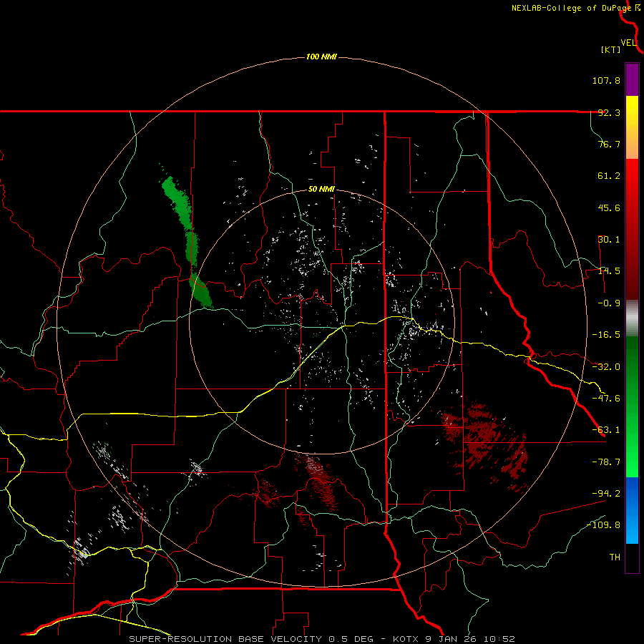Pick the blue segment of the color bar
The height and width of the screenshot is (644, 644).
pos(632,510)
